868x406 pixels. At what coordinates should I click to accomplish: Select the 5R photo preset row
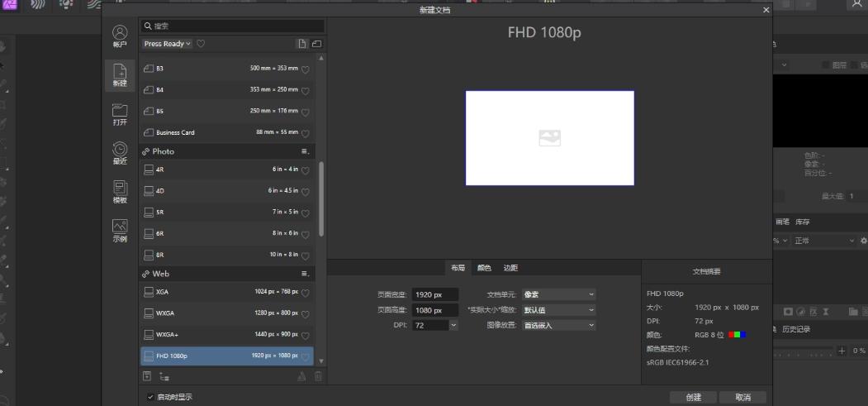coord(227,213)
